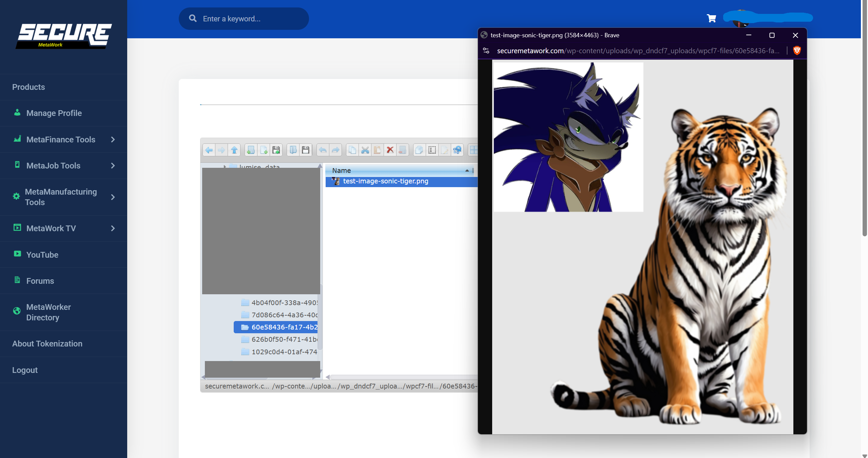The height and width of the screenshot is (458, 868).
Task: Expand the MetaJob Tools submenu
Action: pos(113,166)
